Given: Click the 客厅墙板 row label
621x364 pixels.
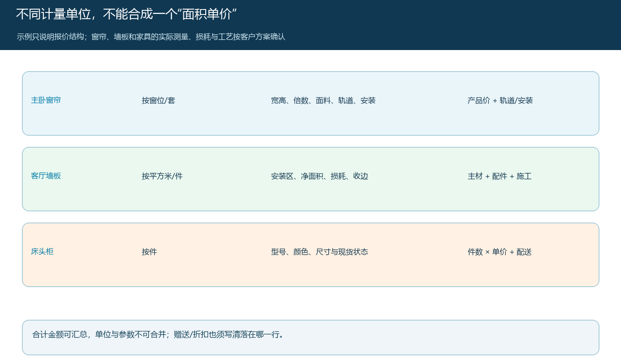Looking at the screenshot, I should coord(46,176).
